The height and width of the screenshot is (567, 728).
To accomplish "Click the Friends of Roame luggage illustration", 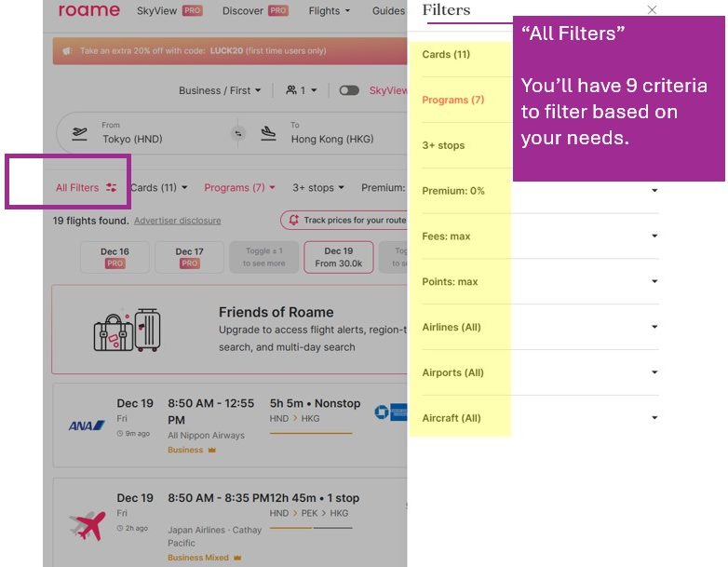I will tap(127, 330).
